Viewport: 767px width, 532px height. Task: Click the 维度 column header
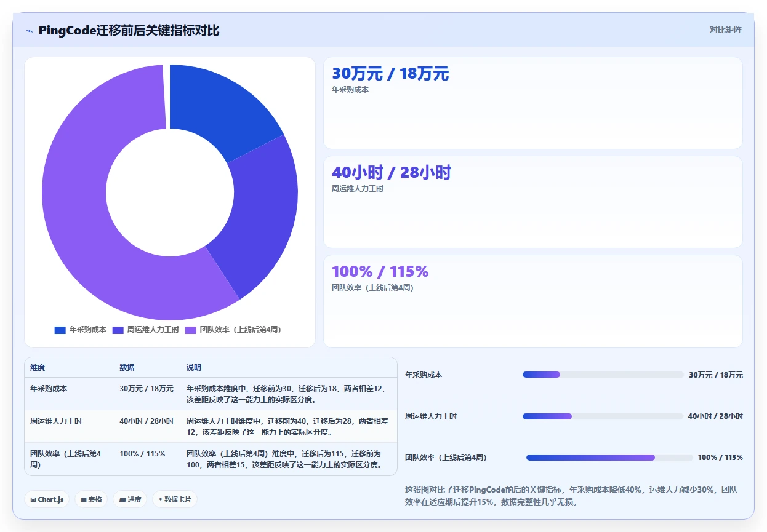(38, 368)
